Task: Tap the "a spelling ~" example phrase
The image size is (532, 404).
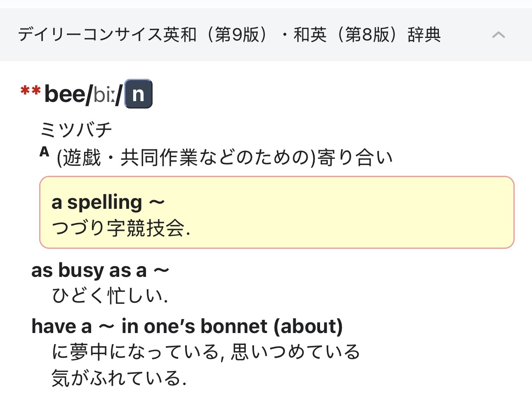Action: (x=108, y=203)
